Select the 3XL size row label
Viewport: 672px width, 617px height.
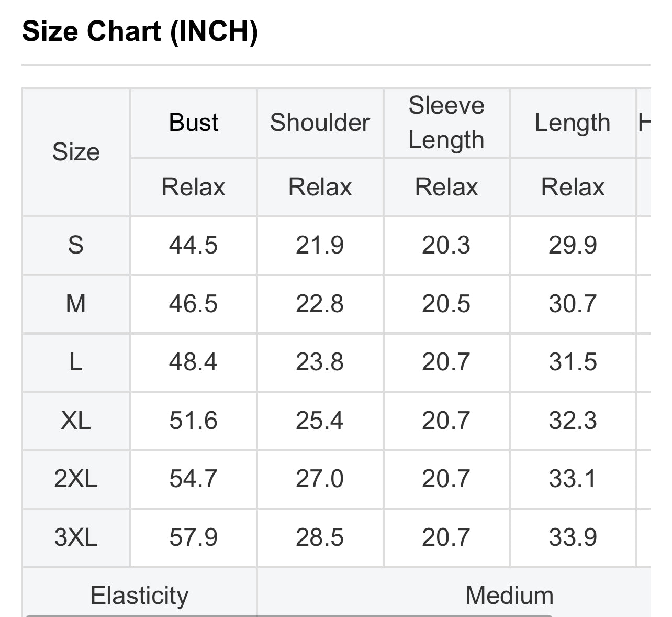[76, 537]
